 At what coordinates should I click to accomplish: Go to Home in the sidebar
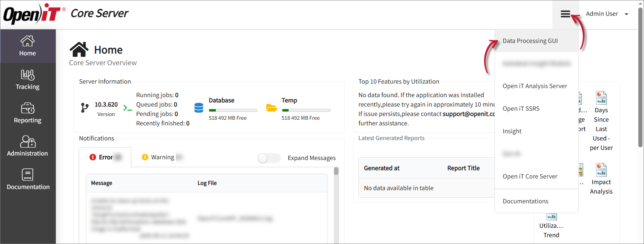[x=28, y=46]
